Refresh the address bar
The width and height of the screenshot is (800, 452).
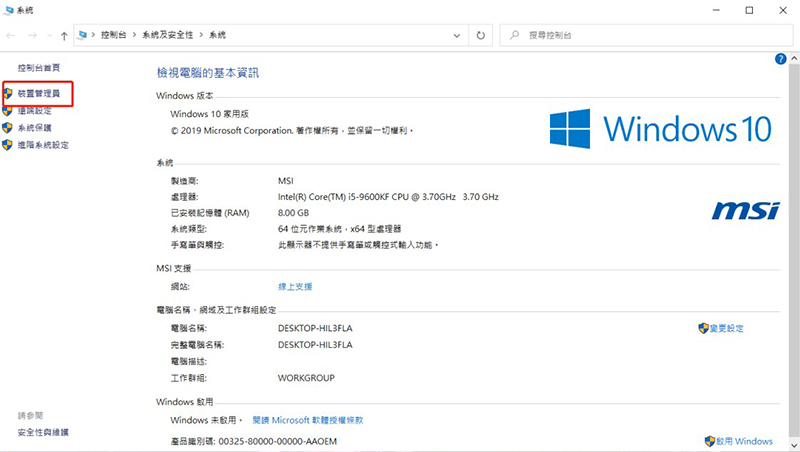(481, 35)
